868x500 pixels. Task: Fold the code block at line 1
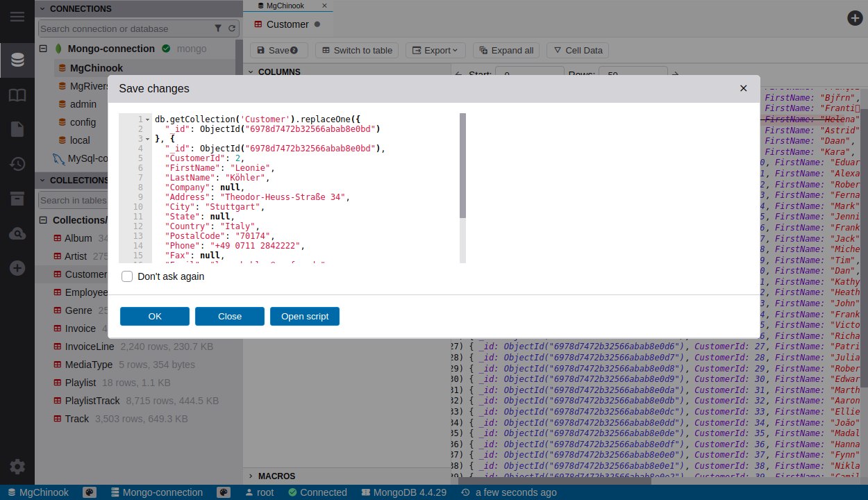coord(148,119)
